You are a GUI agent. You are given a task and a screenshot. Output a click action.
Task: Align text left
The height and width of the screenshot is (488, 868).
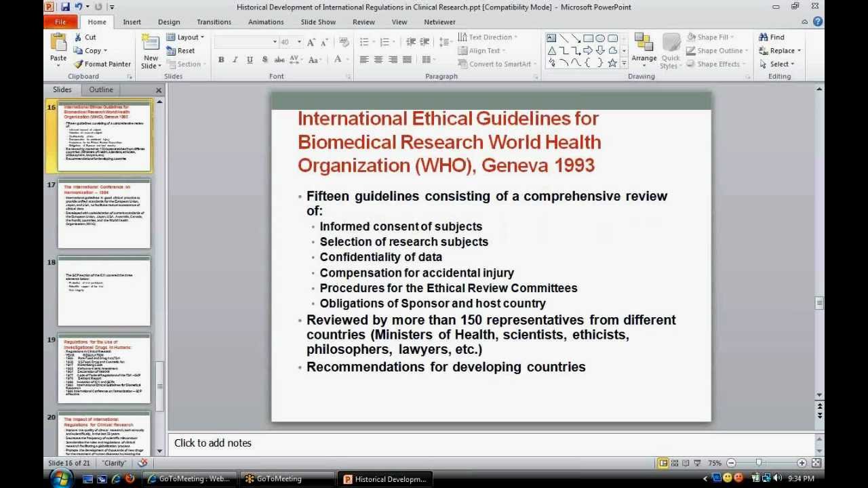(364, 60)
